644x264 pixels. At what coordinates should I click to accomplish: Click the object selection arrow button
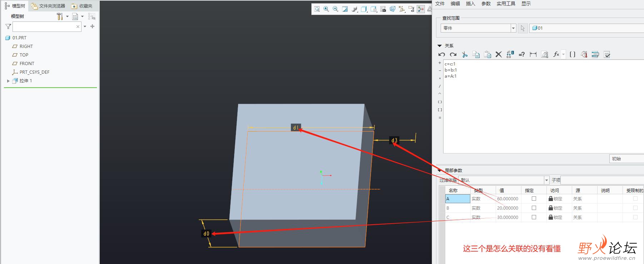pyautogui.click(x=523, y=28)
